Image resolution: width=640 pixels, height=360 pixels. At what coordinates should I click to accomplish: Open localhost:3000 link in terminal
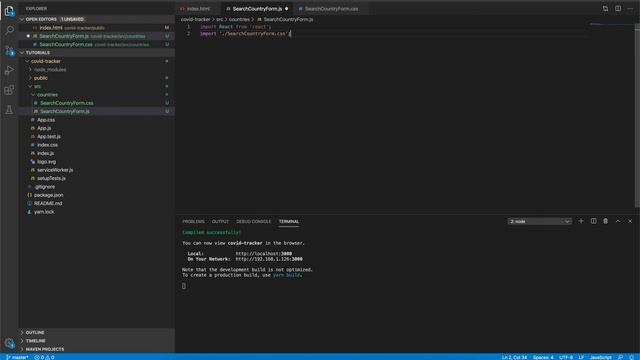pyautogui.click(x=264, y=254)
